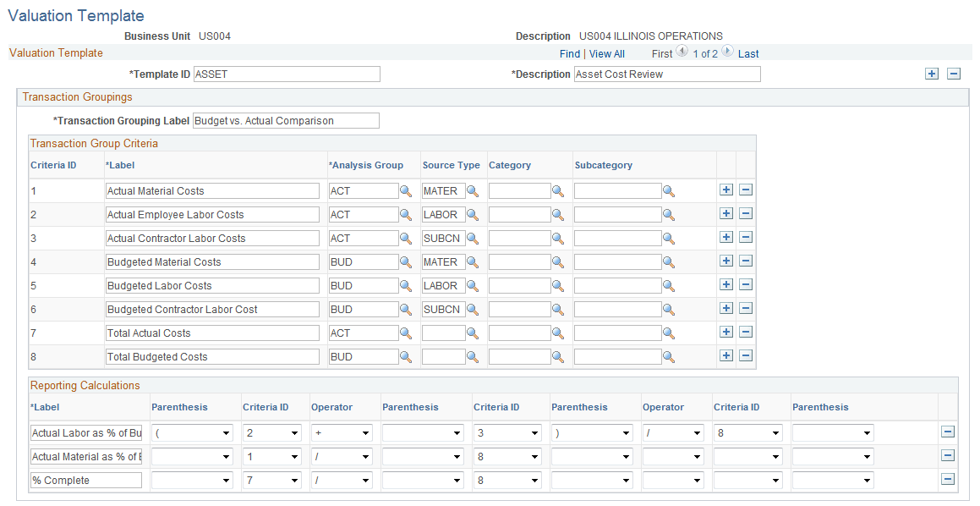
Task: Click the Find link
Action: 569,53
